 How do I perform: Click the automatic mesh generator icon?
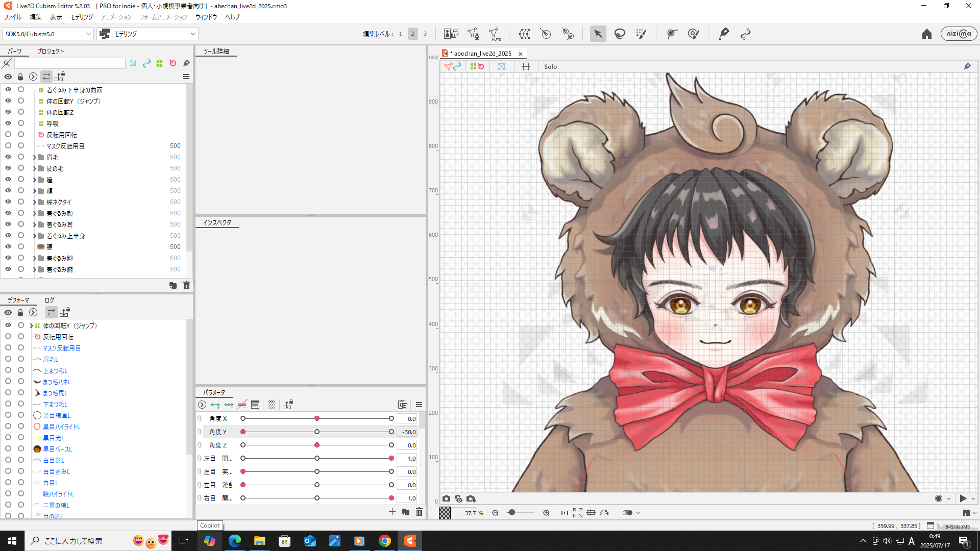pyautogui.click(x=494, y=34)
